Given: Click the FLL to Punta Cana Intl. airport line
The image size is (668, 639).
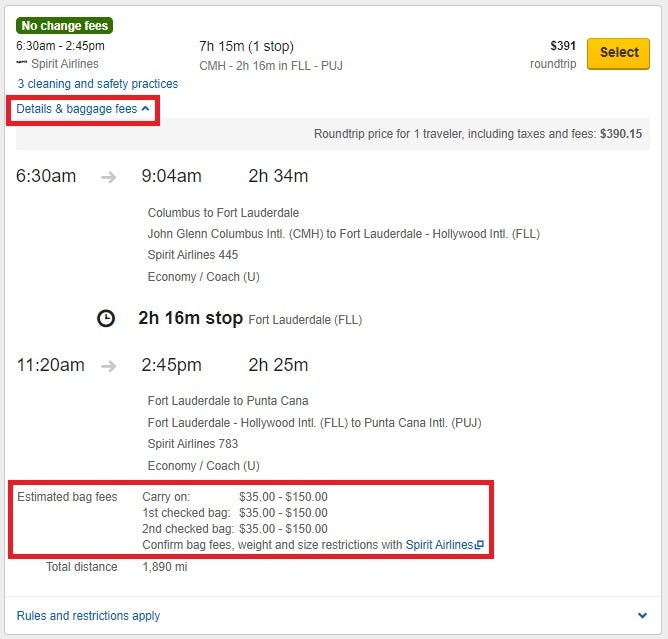Looking at the screenshot, I should click(314, 423).
